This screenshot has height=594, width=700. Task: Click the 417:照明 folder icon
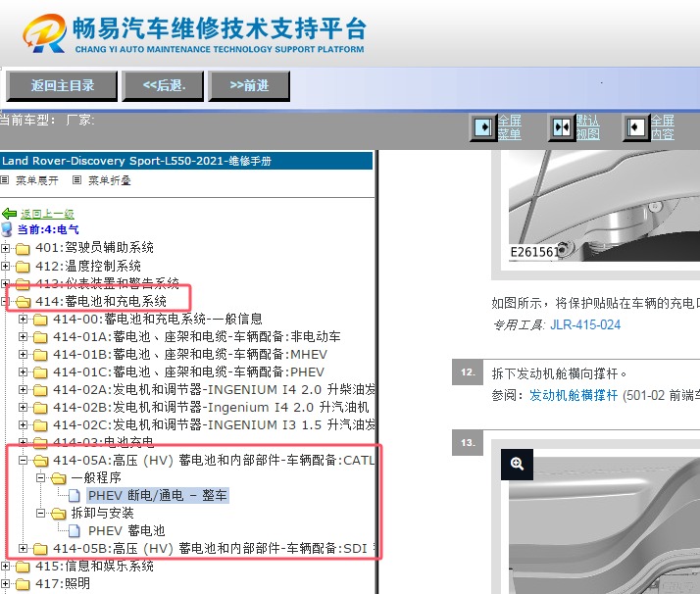point(23,584)
